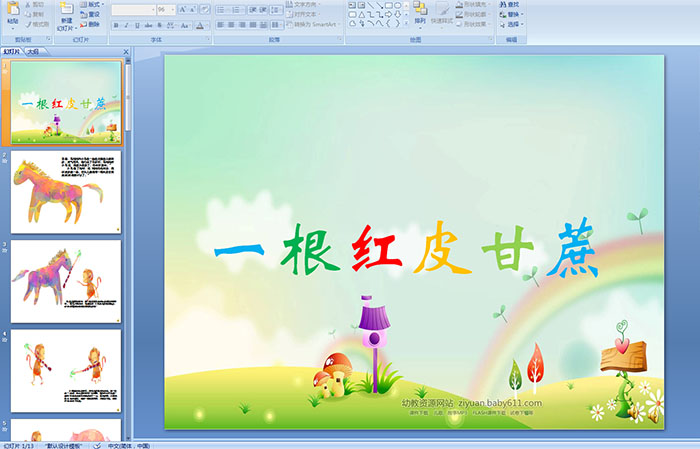The image size is (700, 449).
Task: Switch to the Slides (幻灯片) tab
Action: 11,50
